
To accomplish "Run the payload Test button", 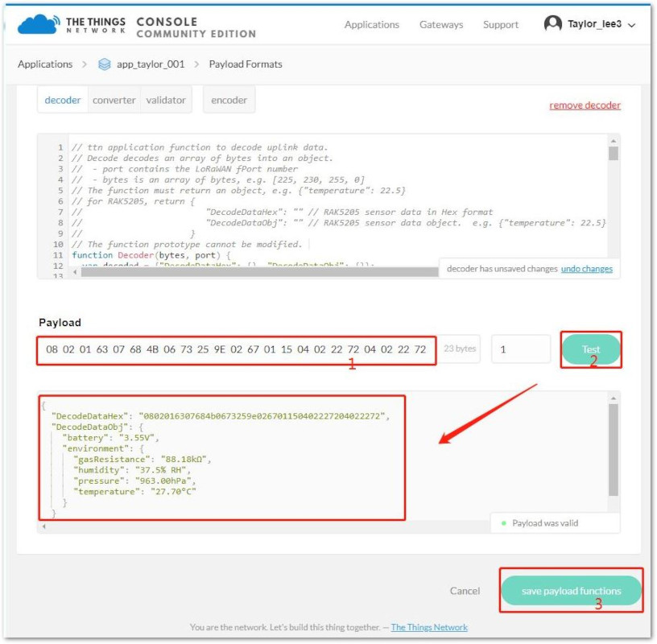I will click(591, 349).
